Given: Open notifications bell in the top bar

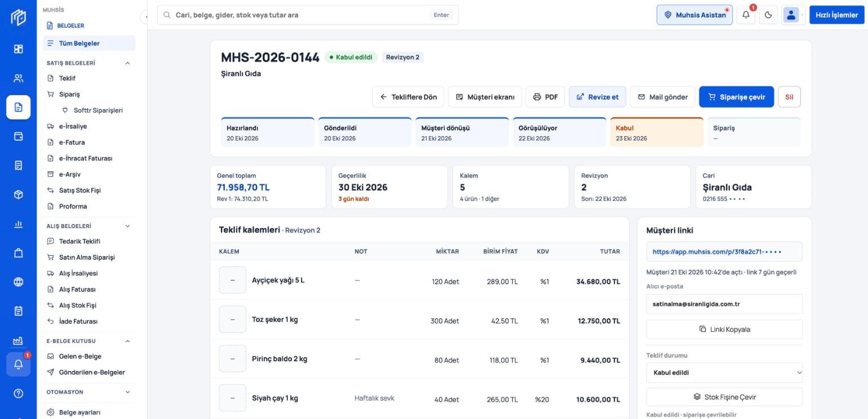Looking at the screenshot, I should pos(746,15).
